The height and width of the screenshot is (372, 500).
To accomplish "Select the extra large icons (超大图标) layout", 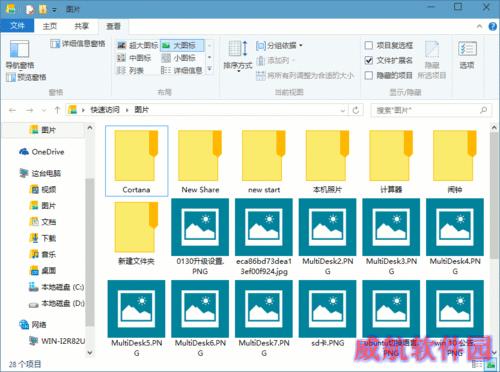I will point(137,45).
